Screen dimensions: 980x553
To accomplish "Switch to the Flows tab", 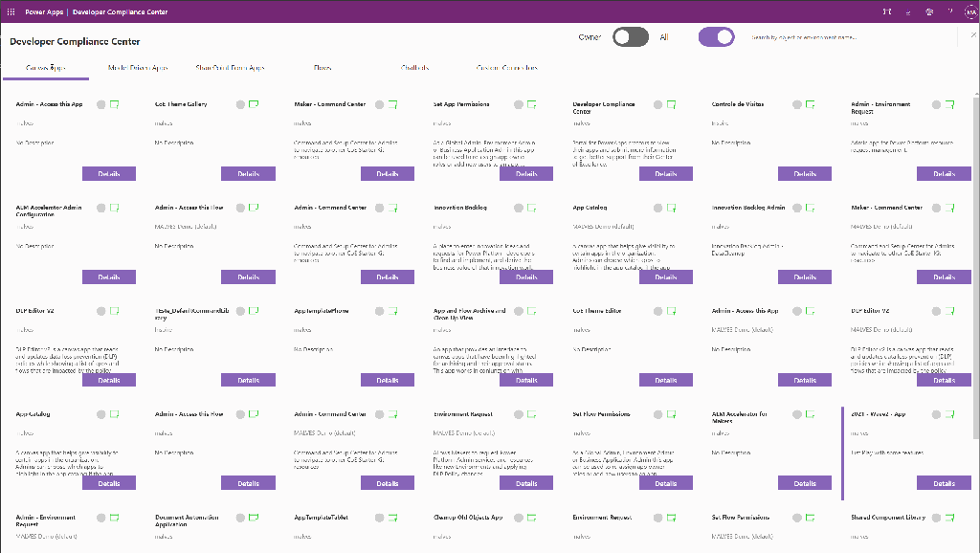I will point(323,68).
